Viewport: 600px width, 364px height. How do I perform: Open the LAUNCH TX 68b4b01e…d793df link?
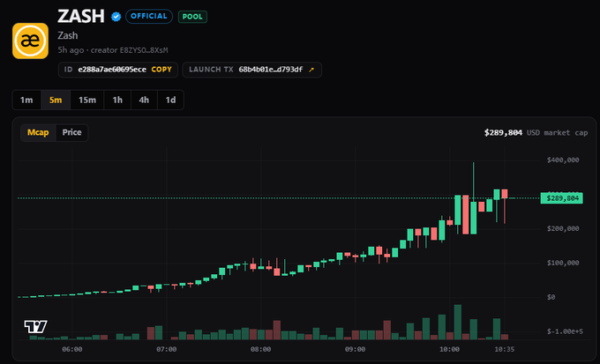pyautogui.click(x=251, y=70)
